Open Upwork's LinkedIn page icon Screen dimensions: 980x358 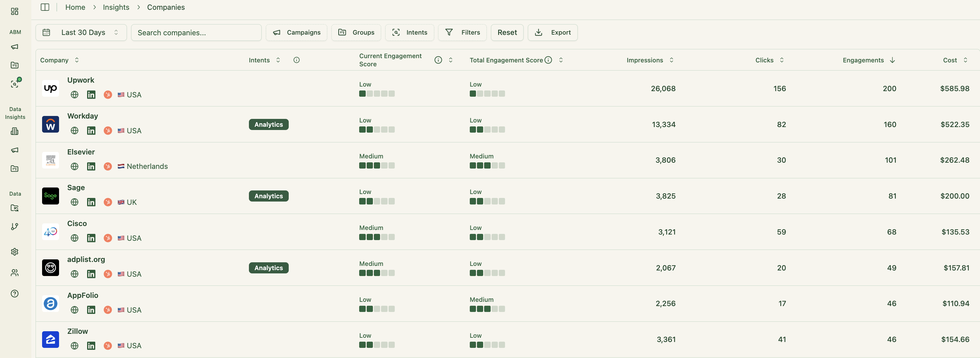point(91,95)
